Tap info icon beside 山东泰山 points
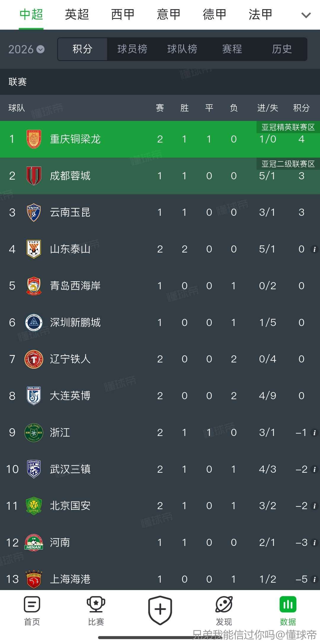The height and width of the screenshot is (644, 320). tap(314, 249)
